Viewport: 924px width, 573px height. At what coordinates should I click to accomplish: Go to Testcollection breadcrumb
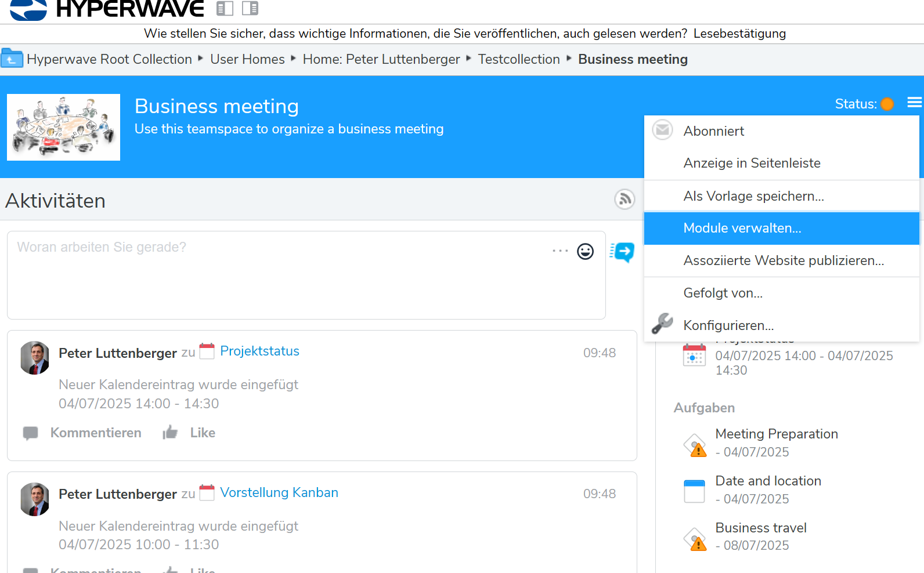click(519, 59)
